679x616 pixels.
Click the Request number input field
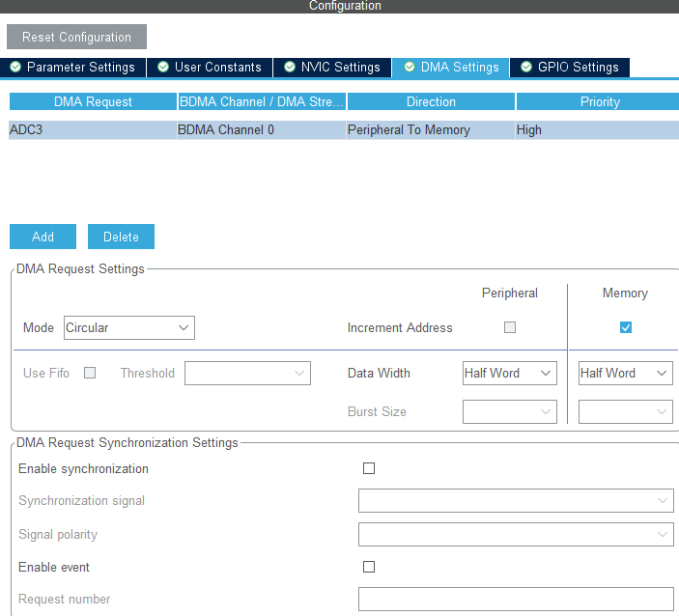(x=516, y=599)
